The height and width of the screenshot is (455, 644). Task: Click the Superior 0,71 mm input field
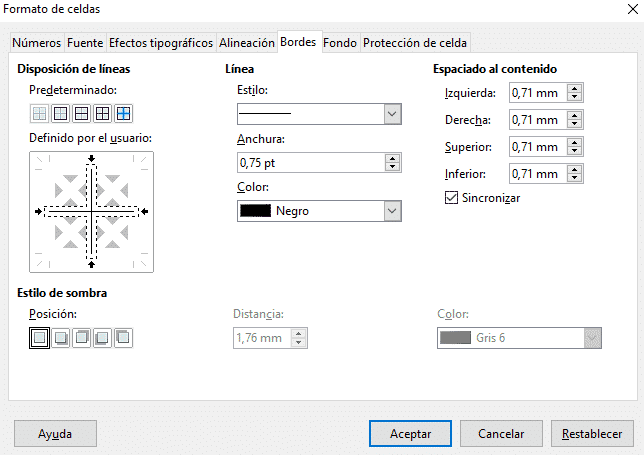pyautogui.click(x=538, y=147)
